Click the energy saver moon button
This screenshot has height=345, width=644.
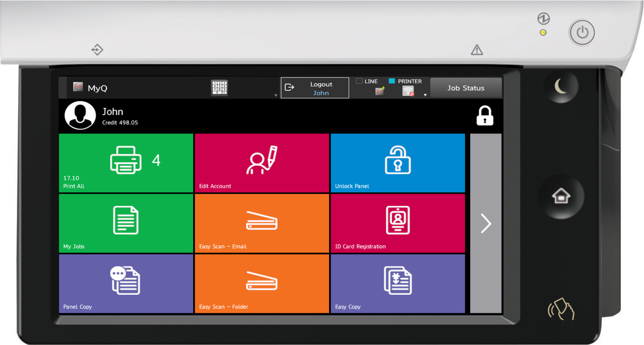(561, 87)
